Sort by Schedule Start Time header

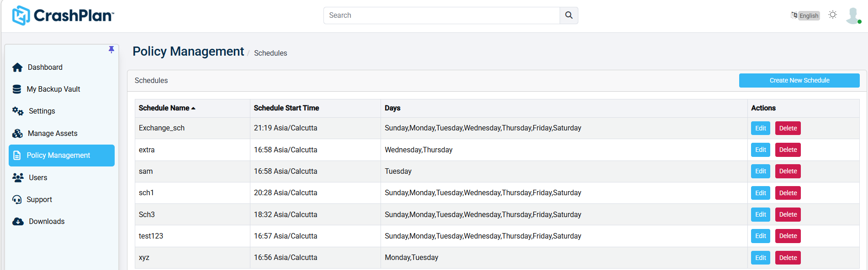click(x=315, y=108)
